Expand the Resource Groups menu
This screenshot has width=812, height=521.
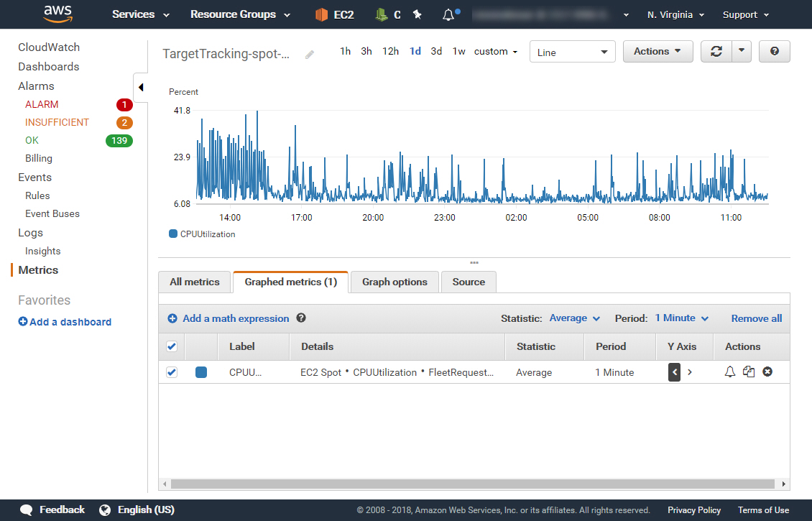240,14
